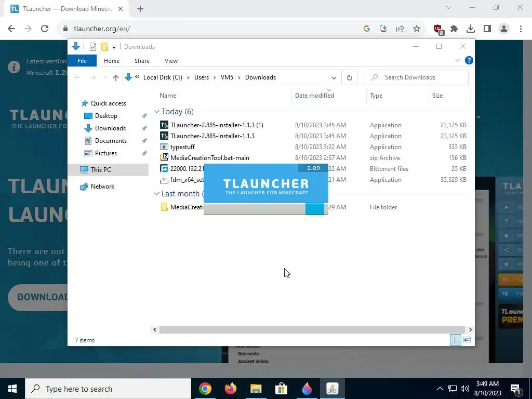This screenshot has height=399, width=532.
Task: Select TLauncher-2.885-Installer-1.1.3 (1) file
Action: pyautogui.click(x=217, y=125)
